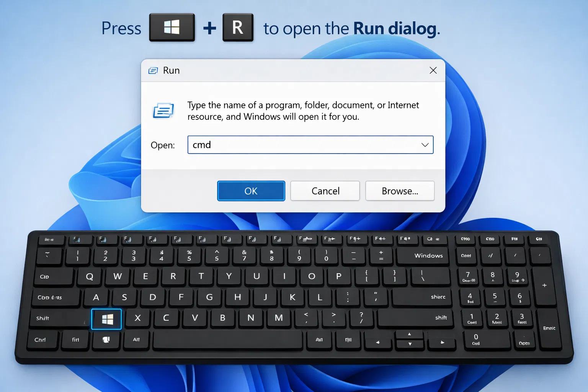Click the Y key on the keyboard
The image size is (588, 392).
pos(229,276)
